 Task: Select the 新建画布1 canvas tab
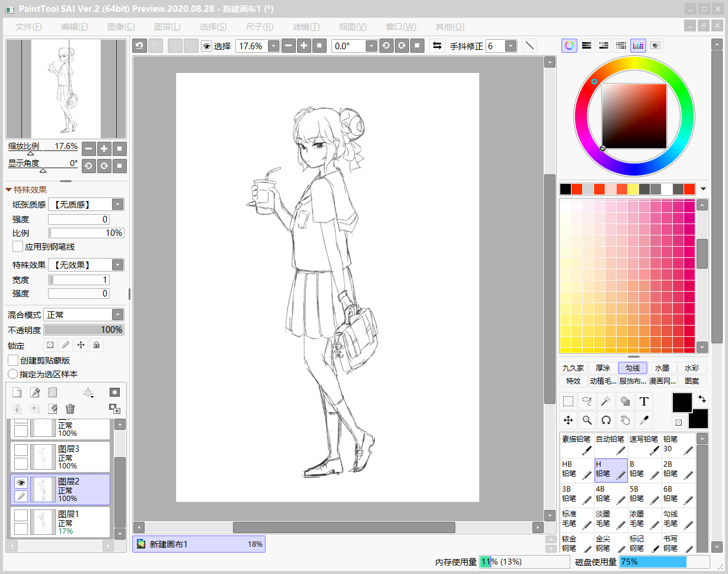coord(199,544)
